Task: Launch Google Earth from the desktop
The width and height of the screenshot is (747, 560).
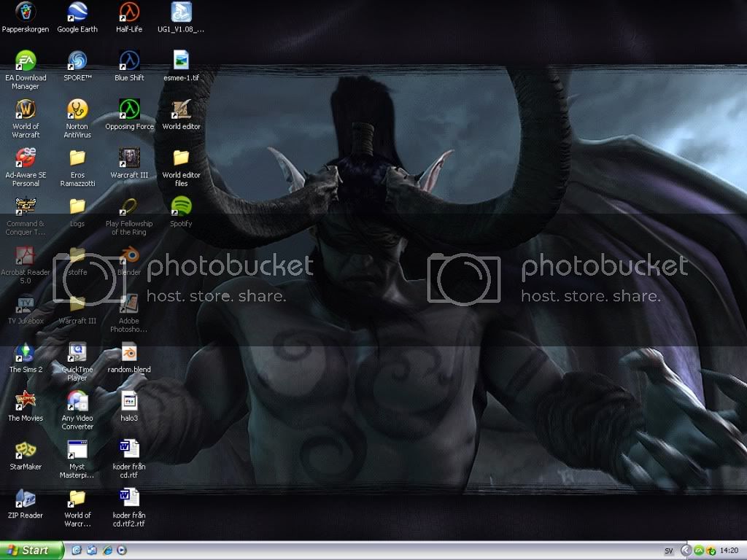Action: (77, 17)
